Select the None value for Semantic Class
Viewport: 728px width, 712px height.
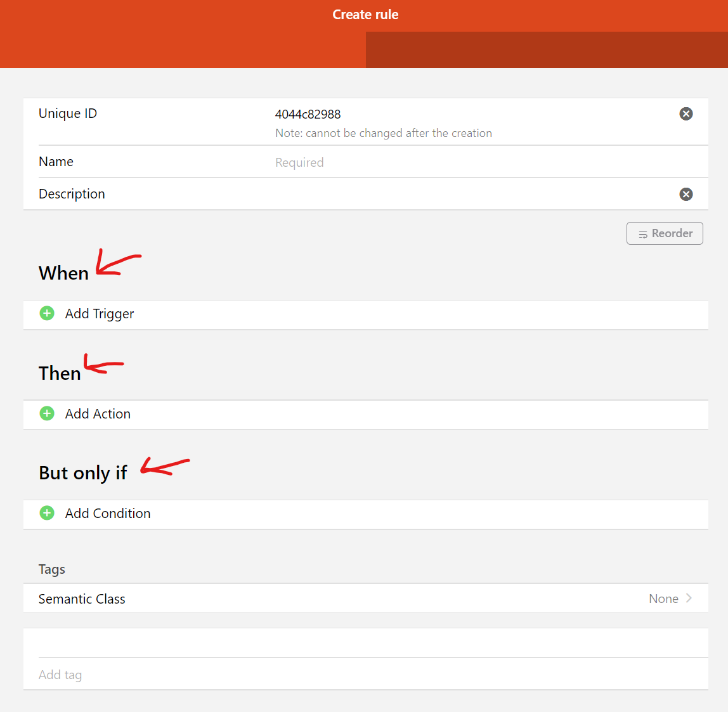(x=663, y=599)
